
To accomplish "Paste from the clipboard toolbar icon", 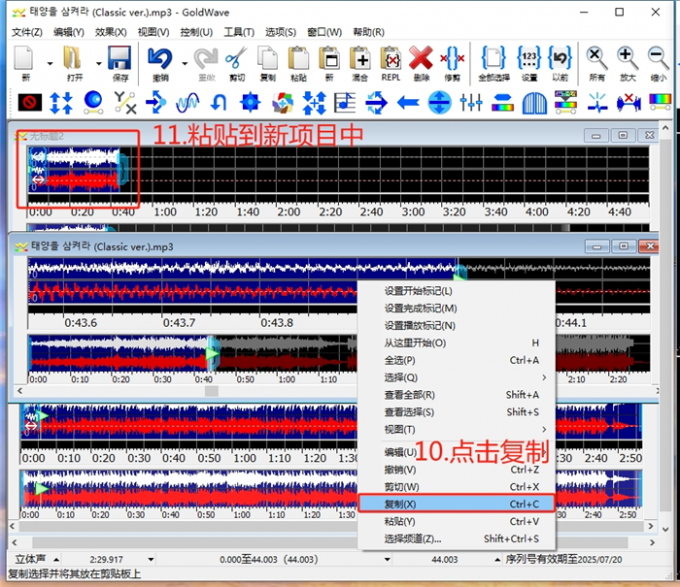I will pos(298,63).
